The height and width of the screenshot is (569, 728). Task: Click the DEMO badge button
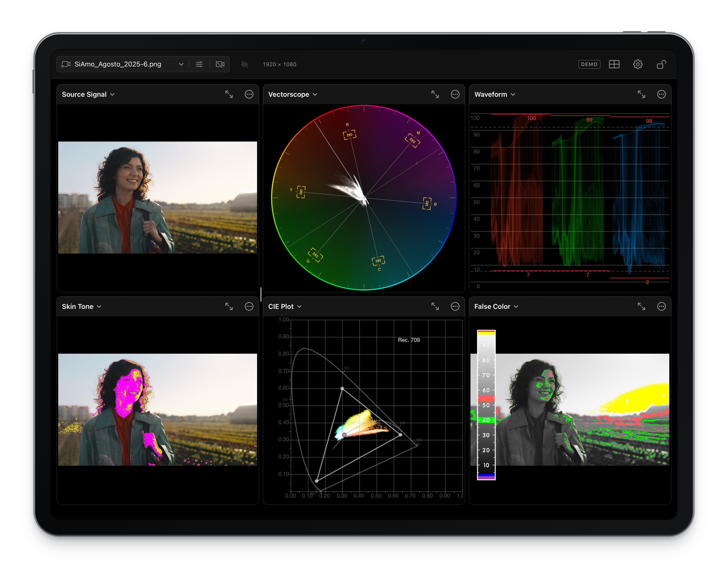(589, 64)
